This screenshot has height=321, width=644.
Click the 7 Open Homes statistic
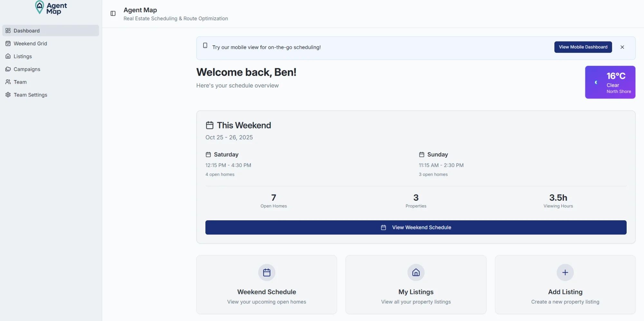(273, 201)
